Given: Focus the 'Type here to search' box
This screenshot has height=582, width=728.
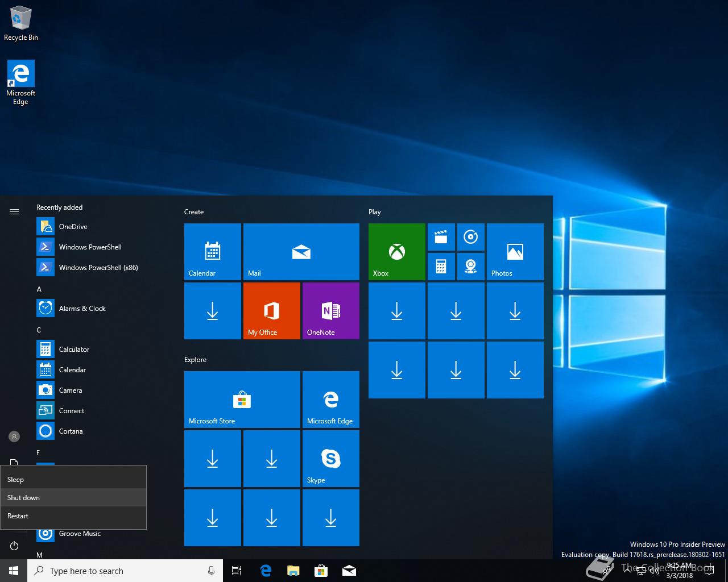Looking at the screenshot, I should [125, 571].
